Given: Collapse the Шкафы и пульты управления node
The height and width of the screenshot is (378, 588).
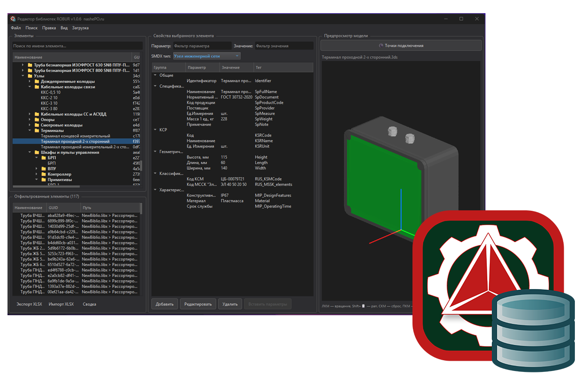Looking at the screenshot, I should click(29, 152).
